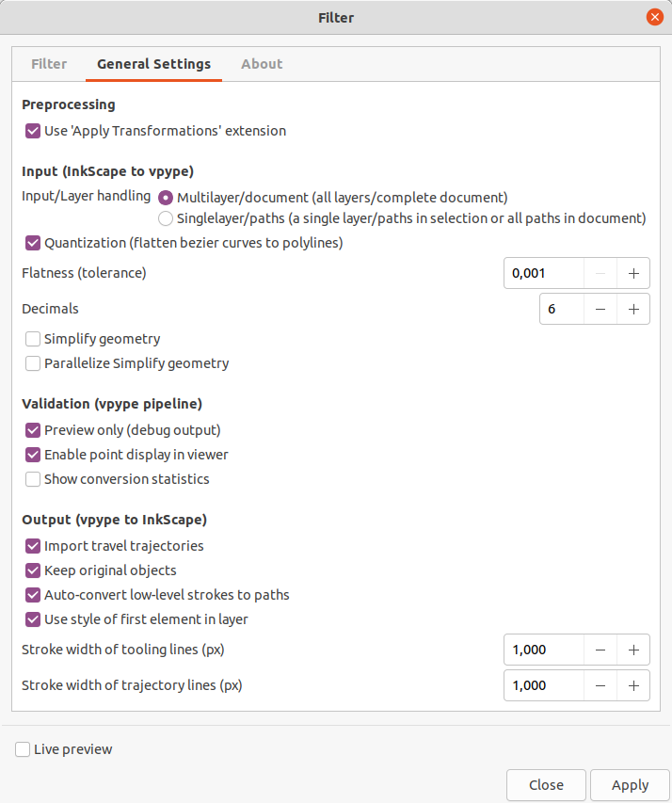Close the Filter dialog window
672x803 pixels.
[x=654, y=17]
